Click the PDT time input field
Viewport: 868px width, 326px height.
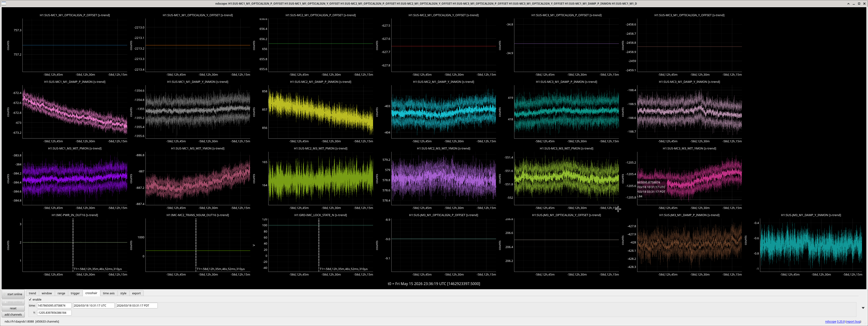pos(136,305)
